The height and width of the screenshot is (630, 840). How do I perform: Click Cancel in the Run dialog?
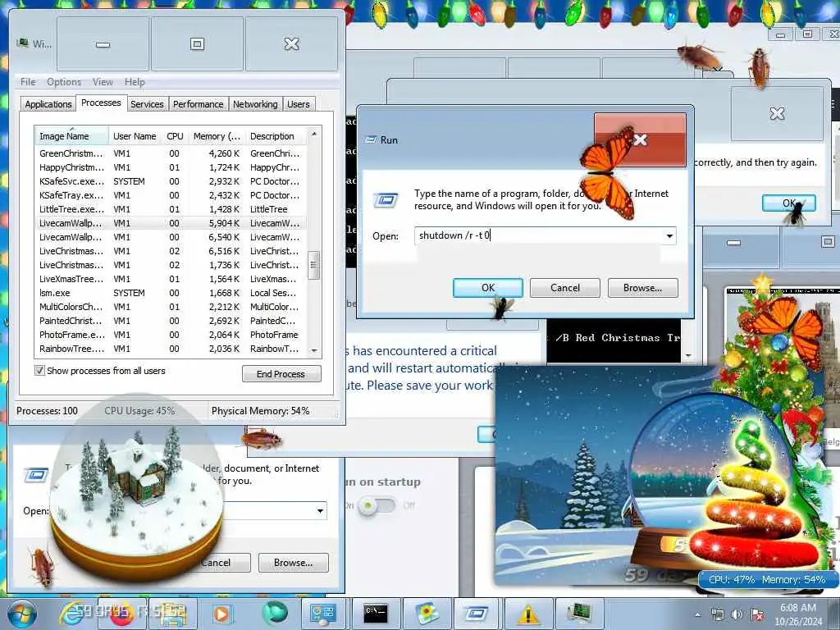pyautogui.click(x=564, y=288)
